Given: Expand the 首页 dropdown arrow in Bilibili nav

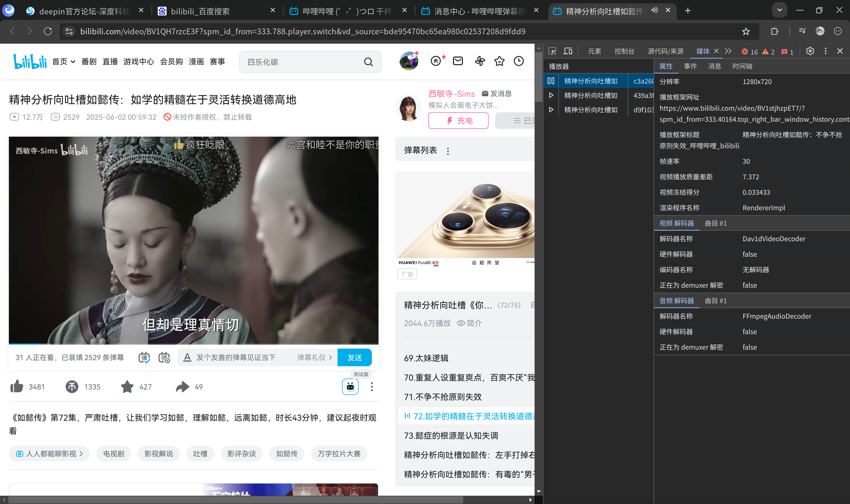Looking at the screenshot, I should point(73,62).
